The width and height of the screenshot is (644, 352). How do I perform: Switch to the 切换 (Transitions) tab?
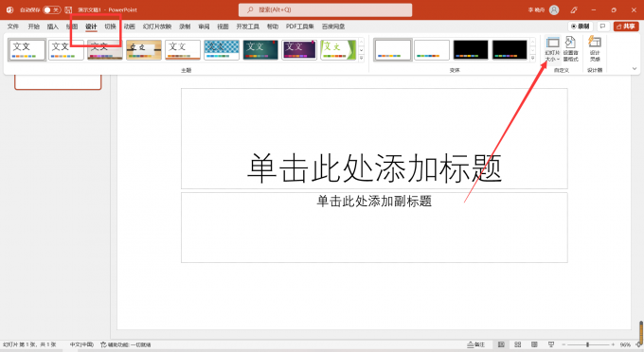pos(110,26)
